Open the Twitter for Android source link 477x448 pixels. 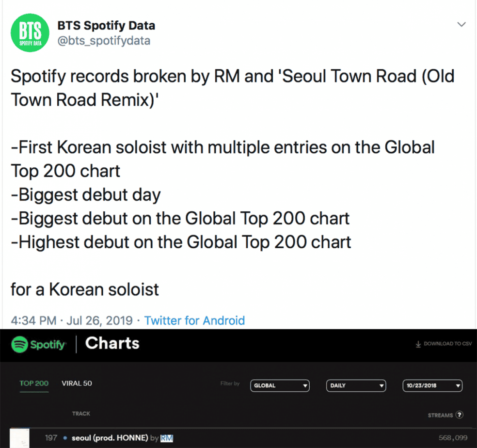click(194, 320)
